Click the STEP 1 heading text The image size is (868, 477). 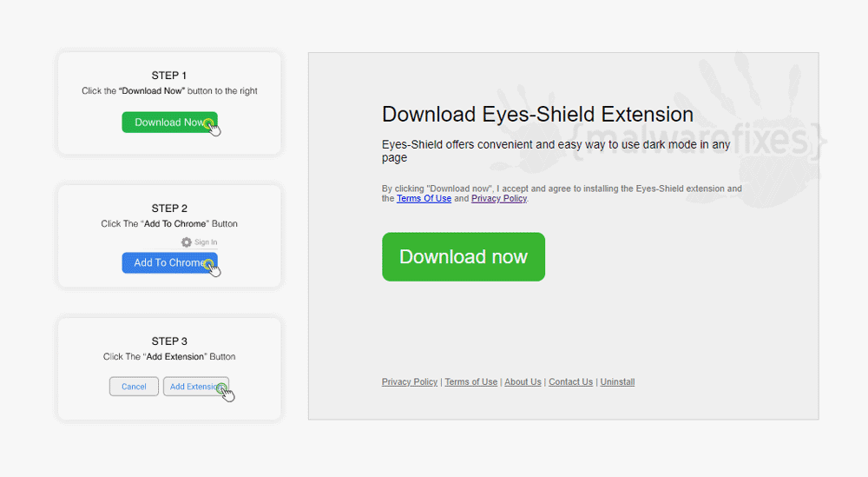[x=169, y=76]
